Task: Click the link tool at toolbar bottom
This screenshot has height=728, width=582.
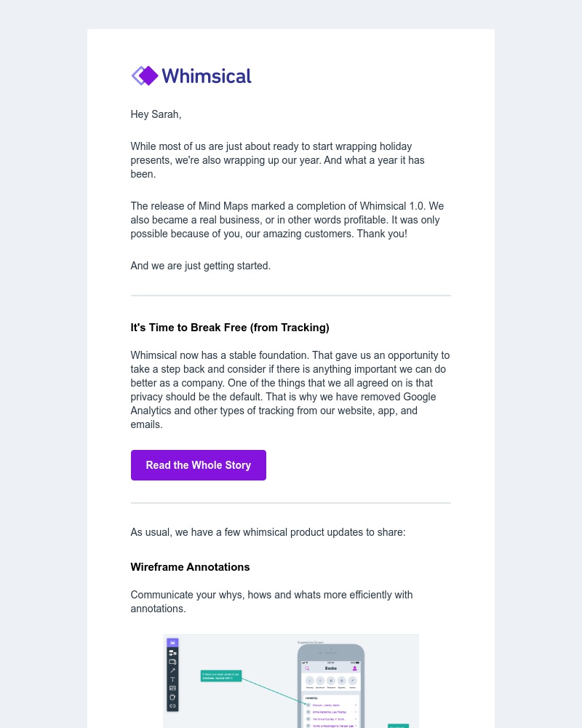Action: click(172, 705)
